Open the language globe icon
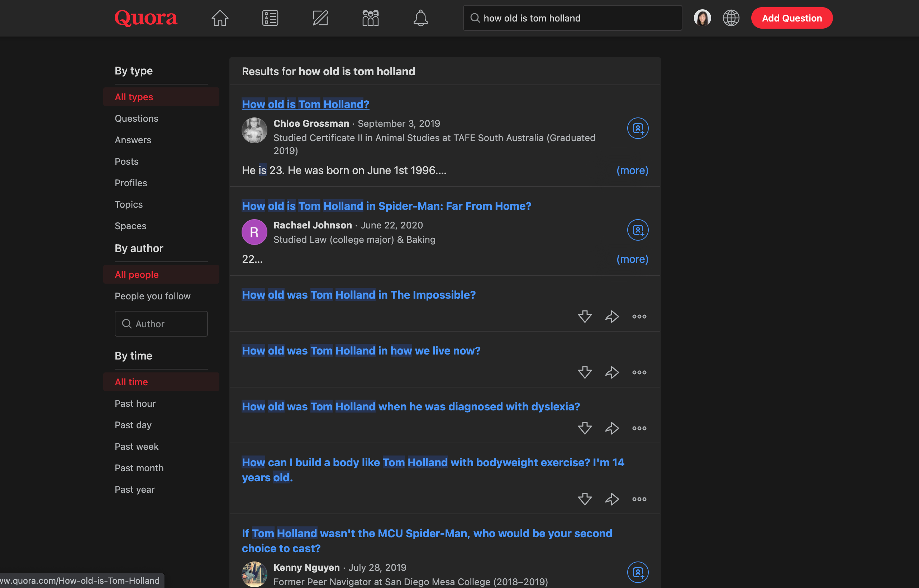This screenshot has height=588, width=919. [x=730, y=18]
